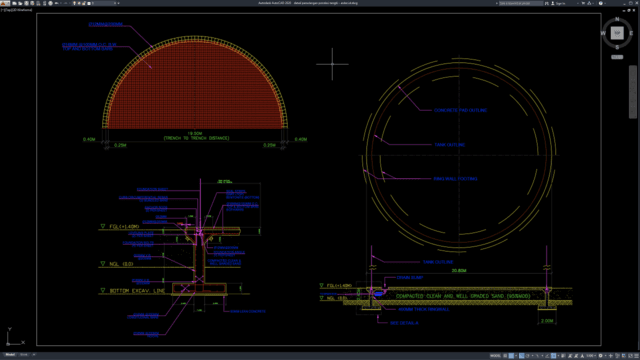Image resolution: width=640 pixels, height=360 pixels.
Task: Click the TOP face of the ViewCube
Action: (617, 33)
